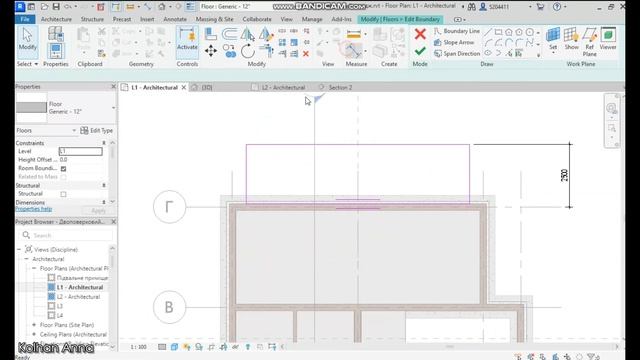Open the File menu

(x=25, y=19)
